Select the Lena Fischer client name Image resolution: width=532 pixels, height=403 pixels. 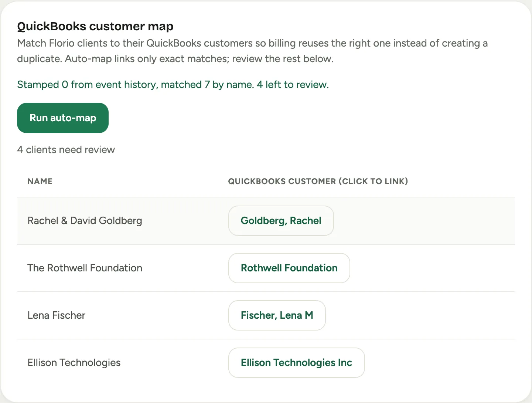56,315
